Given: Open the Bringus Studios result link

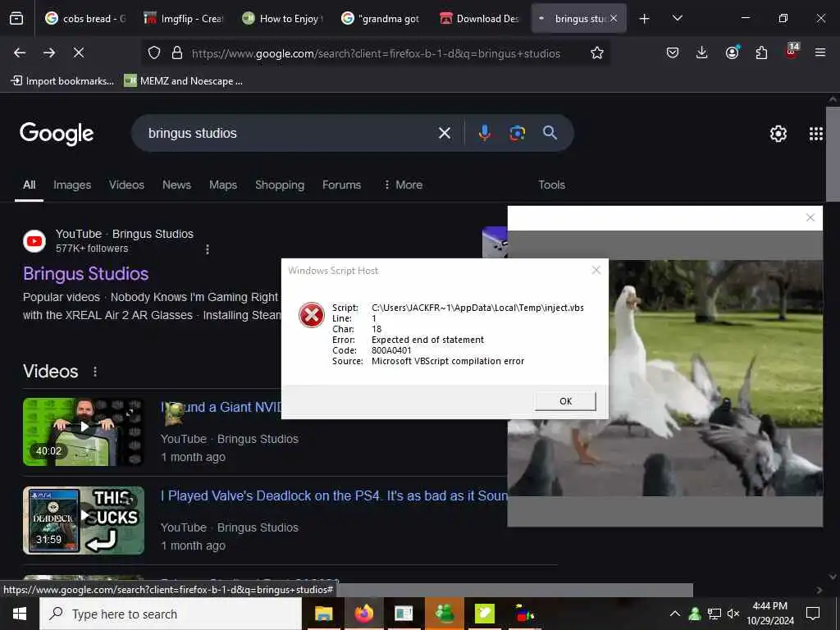Looking at the screenshot, I should click(x=85, y=274).
